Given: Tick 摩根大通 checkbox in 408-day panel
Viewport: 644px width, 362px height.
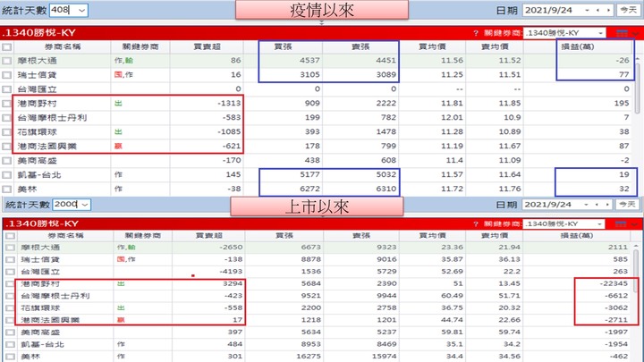Looking at the screenshot, I should [x=7, y=61].
